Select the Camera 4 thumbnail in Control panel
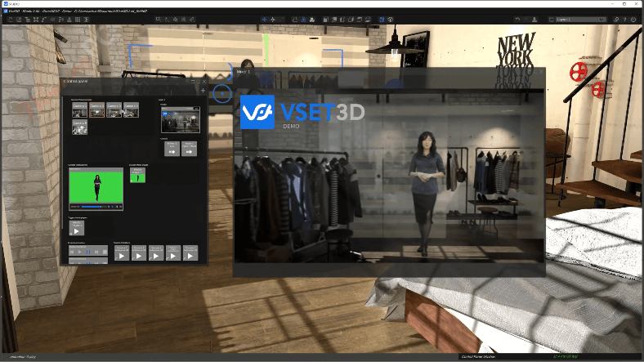The width and height of the screenshot is (644, 362). (131, 110)
